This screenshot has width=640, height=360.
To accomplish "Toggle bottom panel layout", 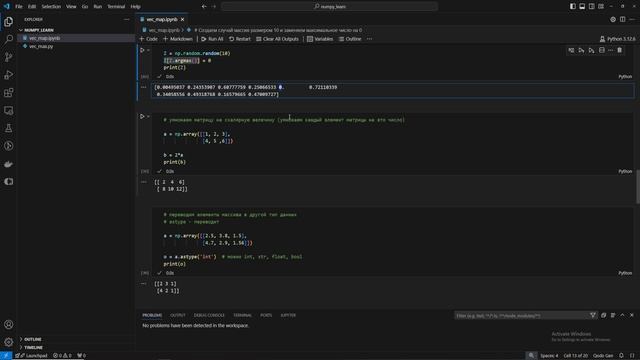I will point(582,7).
